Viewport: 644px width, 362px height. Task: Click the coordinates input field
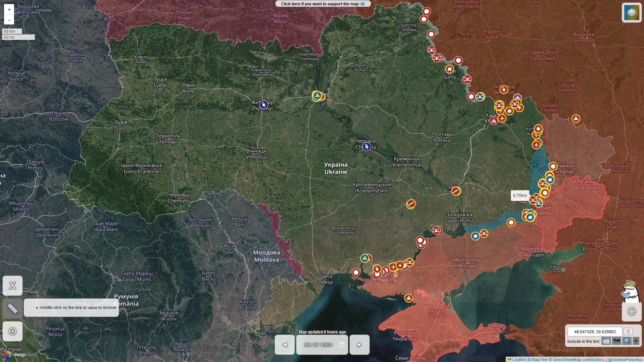(595, 331)
